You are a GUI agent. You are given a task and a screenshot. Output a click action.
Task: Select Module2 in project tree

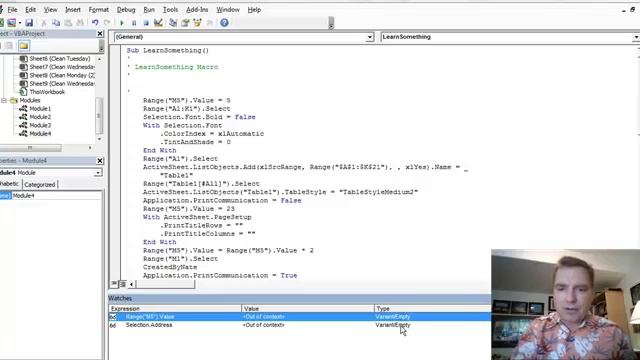coord(40,117)
